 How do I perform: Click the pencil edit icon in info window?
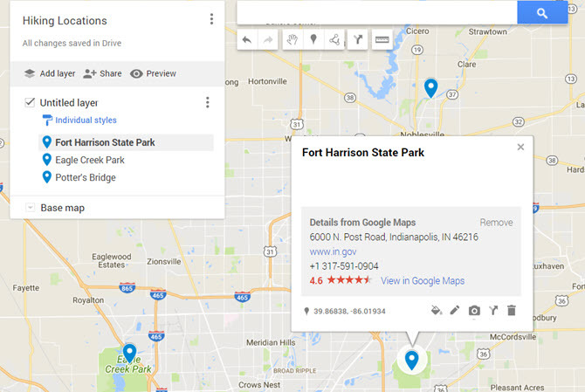(454, 310)
